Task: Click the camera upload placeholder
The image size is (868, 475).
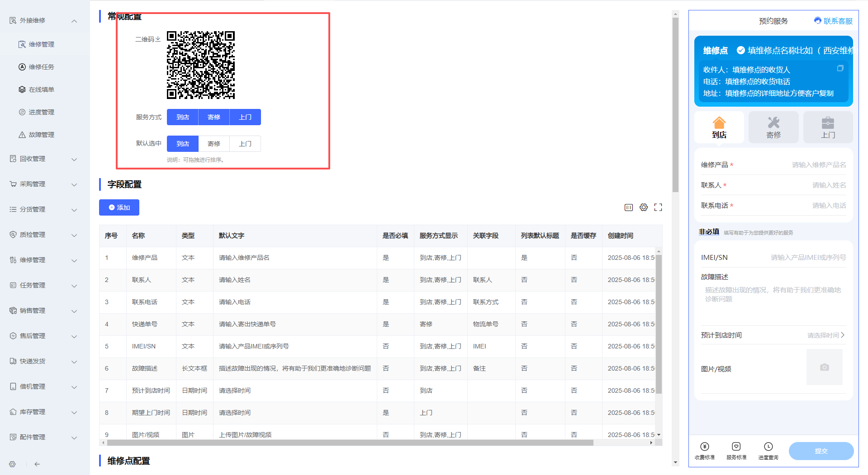Action: 824,367
